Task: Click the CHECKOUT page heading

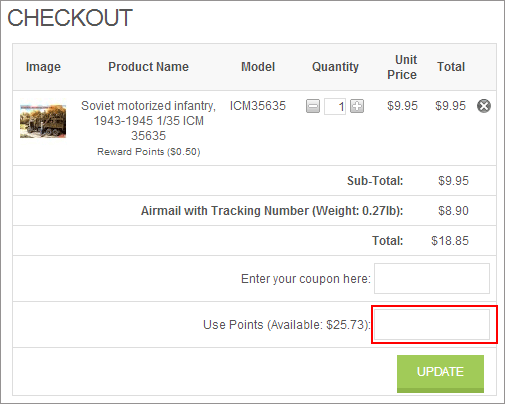Action: tap(70, 18)
